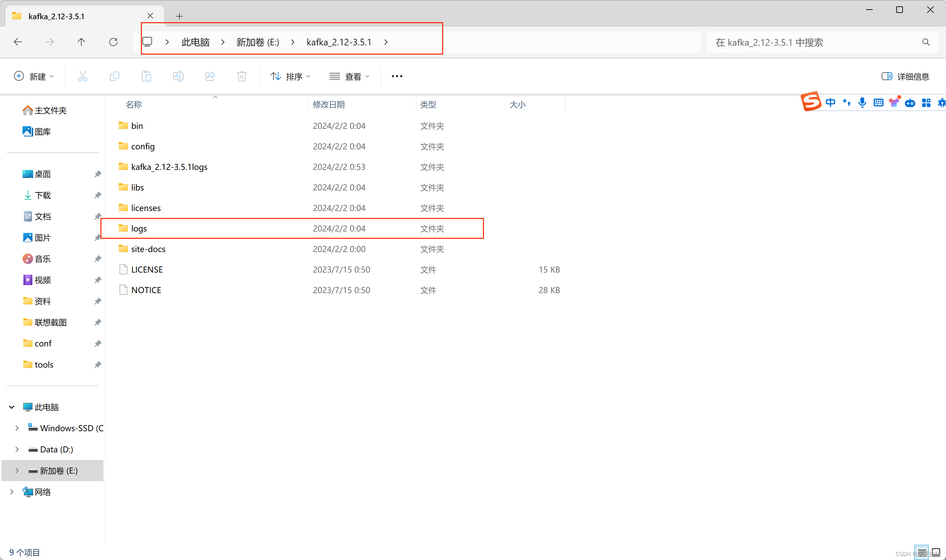Click the Rename icon in toolbar
The height and width of the screenshot is (560, 946).
(x=178, y=76)
